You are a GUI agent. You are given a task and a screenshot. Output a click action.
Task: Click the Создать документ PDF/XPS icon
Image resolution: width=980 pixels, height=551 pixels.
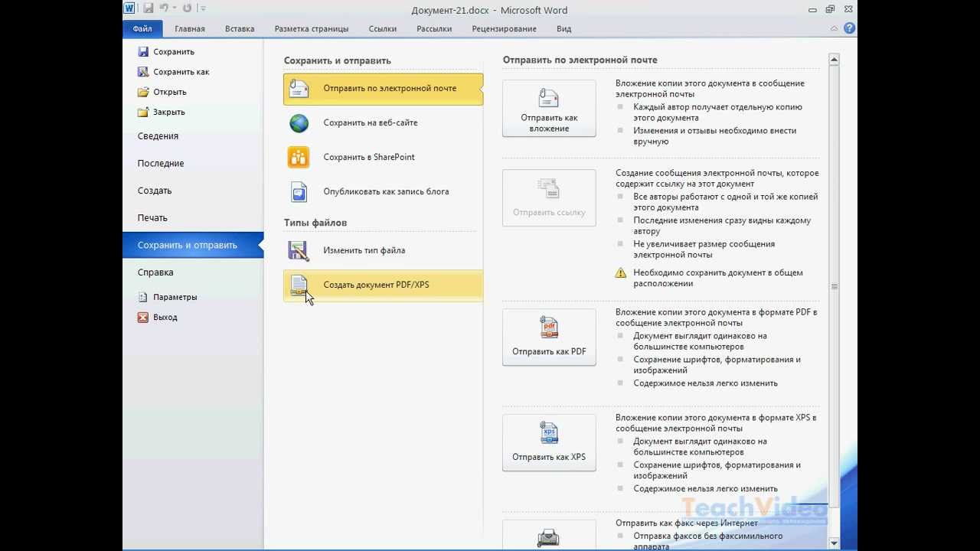[299, 285]
